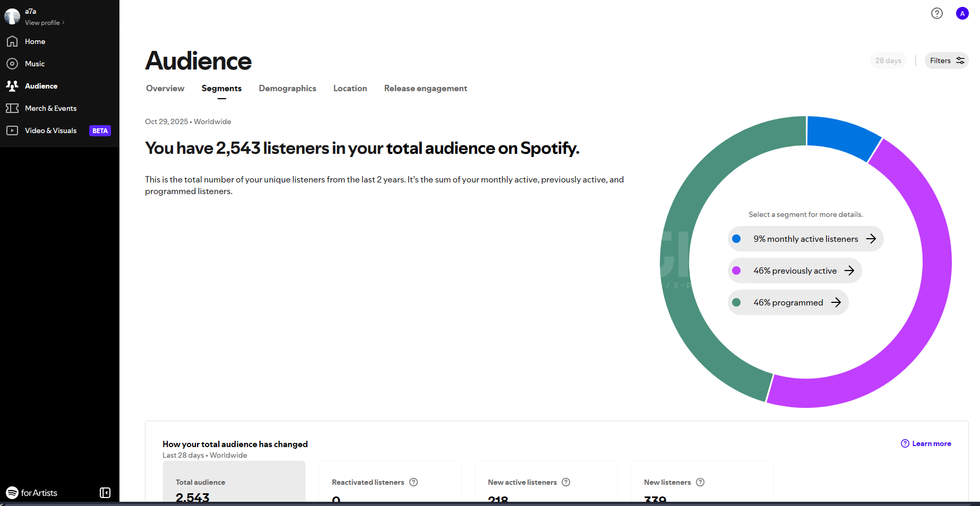Expand 9% monthly active listeners segment
Viewport: 980px width, 506px height.
coord(805,239)
